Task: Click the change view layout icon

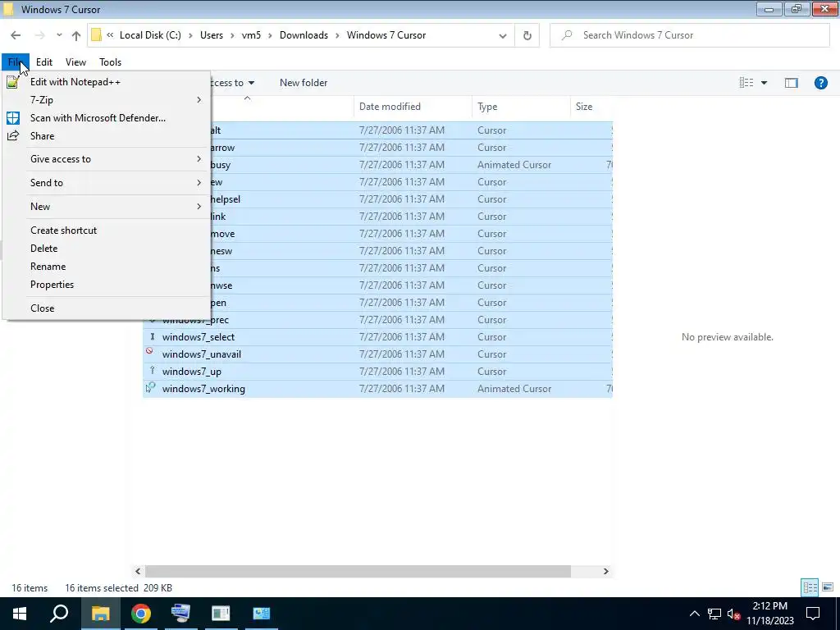Action: 746,83
